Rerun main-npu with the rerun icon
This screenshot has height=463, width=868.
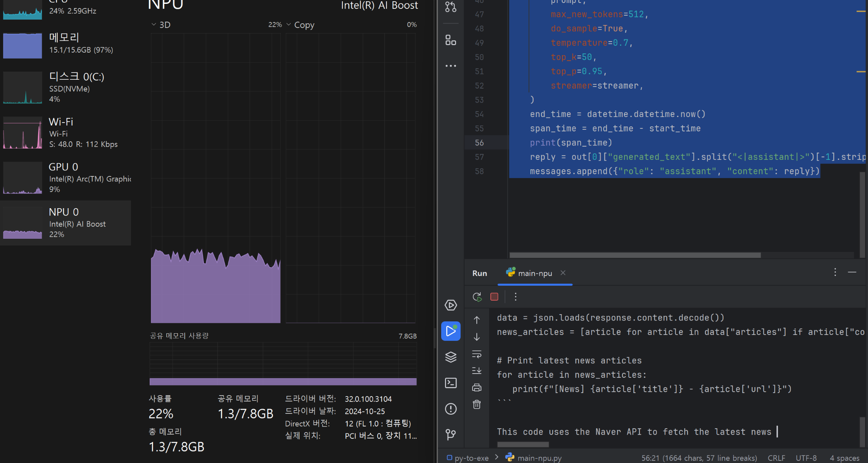pyautogui.click(x=477, y=297)
